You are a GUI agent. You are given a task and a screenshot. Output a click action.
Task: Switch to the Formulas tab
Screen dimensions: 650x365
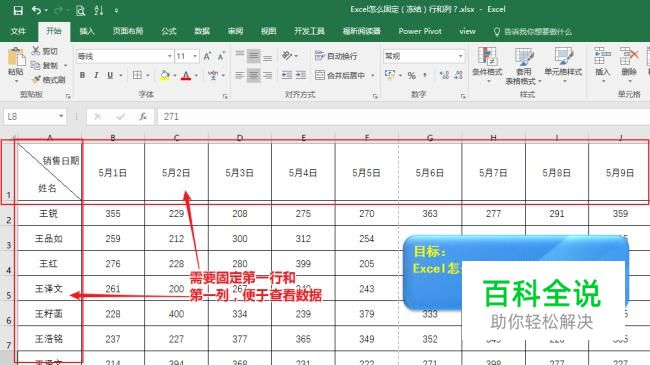pyautogui.click(x=169, y=31)
